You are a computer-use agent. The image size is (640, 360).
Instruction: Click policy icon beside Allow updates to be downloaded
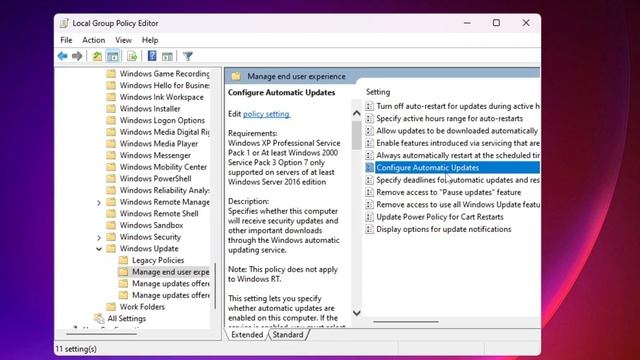point(369,131)
